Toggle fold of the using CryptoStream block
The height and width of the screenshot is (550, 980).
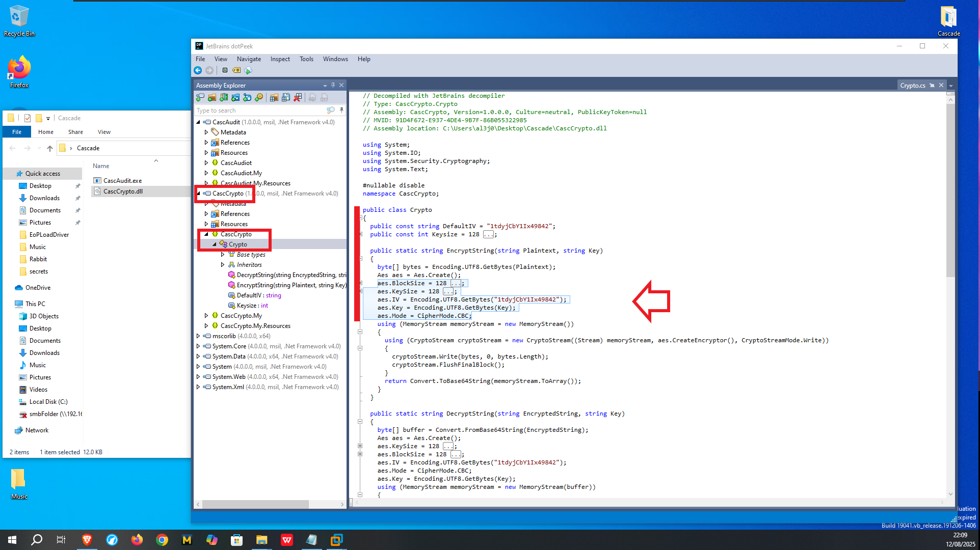tap(360, 348)
